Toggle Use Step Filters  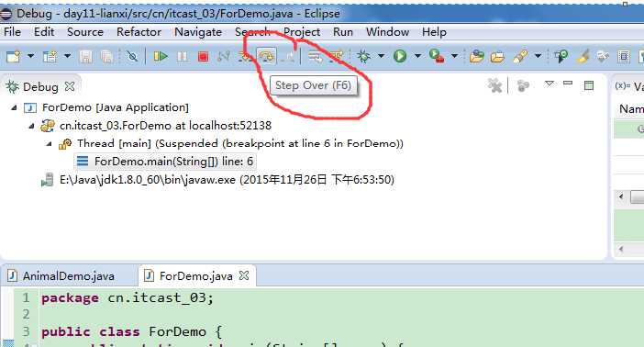coord(337,56)
